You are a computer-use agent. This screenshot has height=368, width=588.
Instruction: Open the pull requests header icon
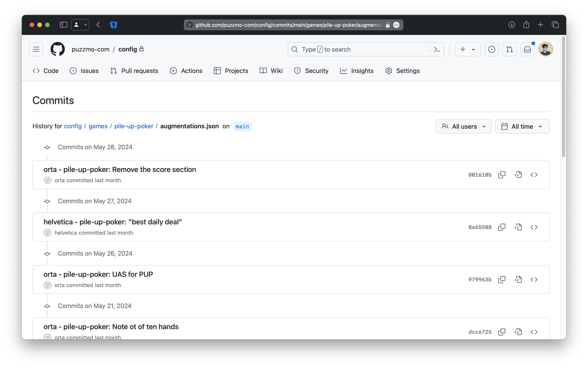509,49
